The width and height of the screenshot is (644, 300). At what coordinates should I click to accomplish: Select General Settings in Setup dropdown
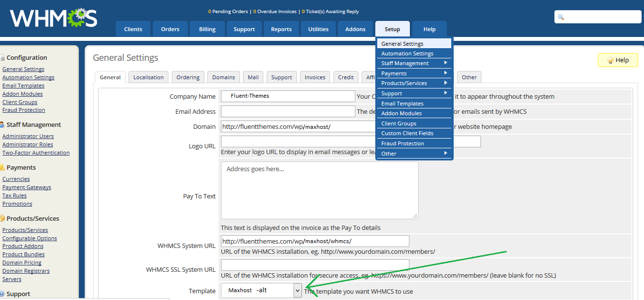point(414,44)
